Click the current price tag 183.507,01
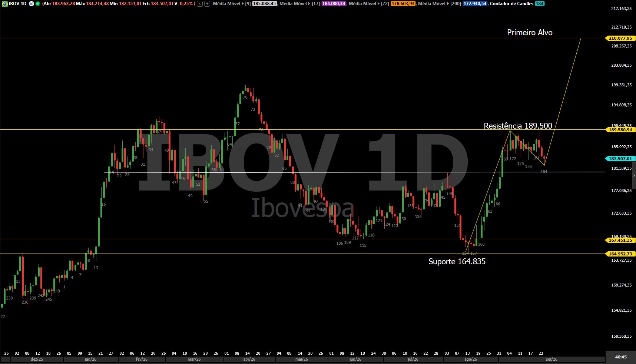The height and width of the screenshot is (364, 636). point(620,159)
